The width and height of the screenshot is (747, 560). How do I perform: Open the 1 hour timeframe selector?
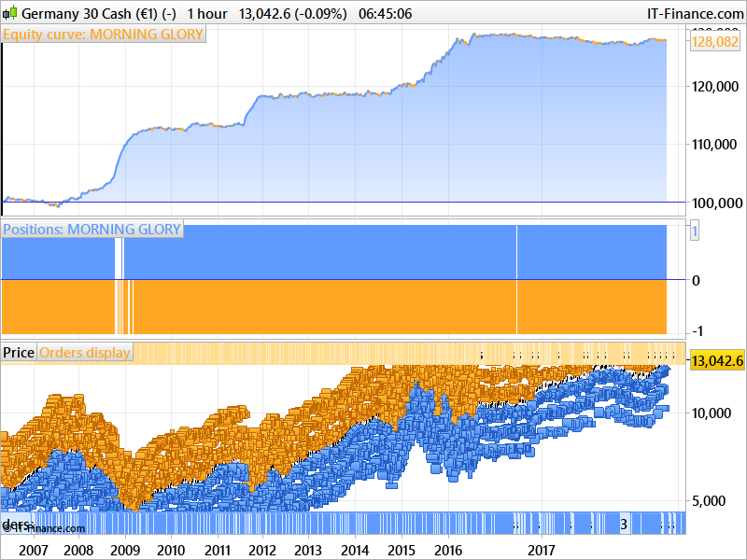pos(207,13)
